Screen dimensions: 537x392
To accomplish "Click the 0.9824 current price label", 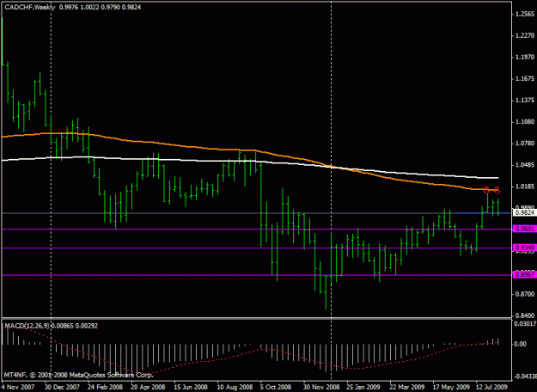I will 524,213.
